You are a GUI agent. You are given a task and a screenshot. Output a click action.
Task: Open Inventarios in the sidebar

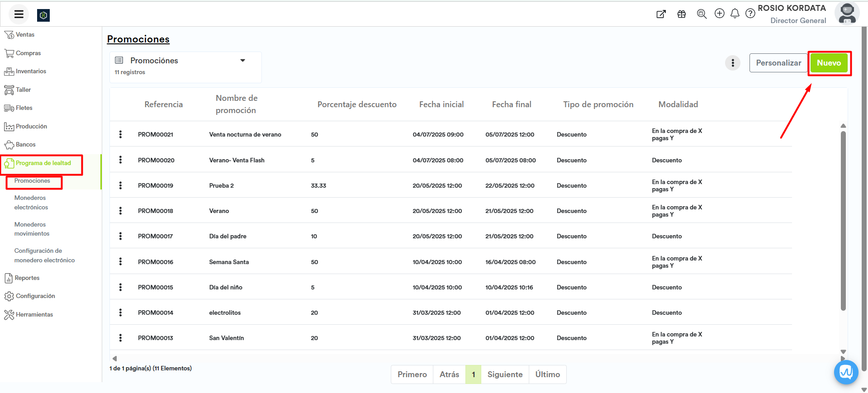(31, 71)
